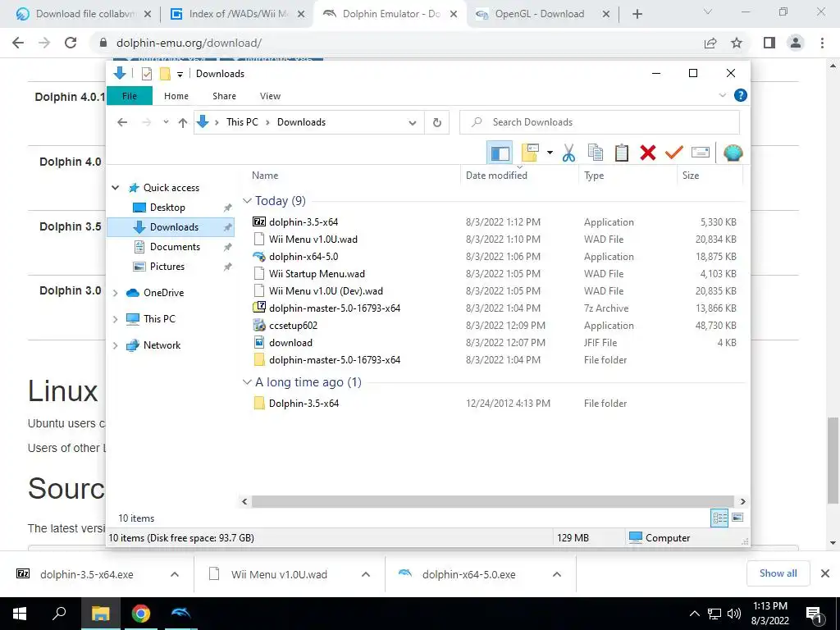Click the blue help question mark icon
Viewport: 840px width, 630px height.
(741, 95)
